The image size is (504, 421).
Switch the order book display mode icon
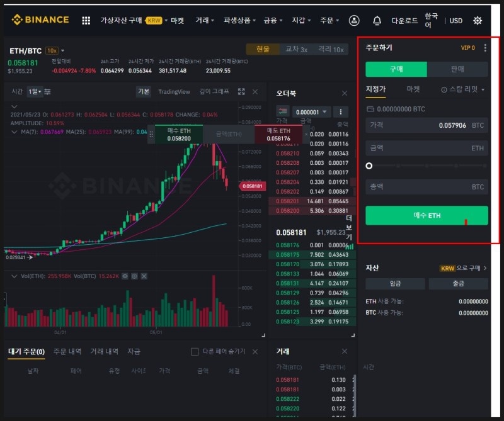pyautogui.click(x=282, y=111)
